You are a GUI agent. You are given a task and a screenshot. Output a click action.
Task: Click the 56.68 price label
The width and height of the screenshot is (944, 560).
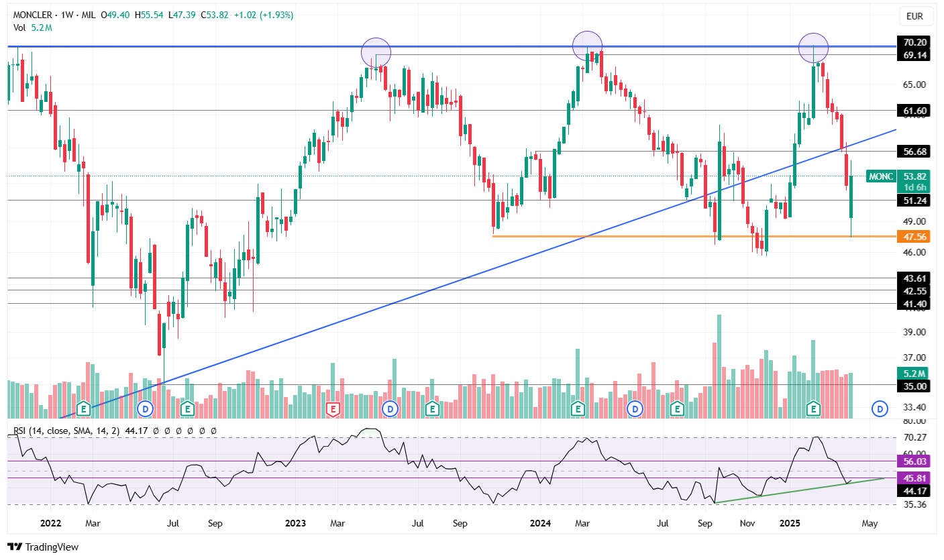(x=914, y=152)
